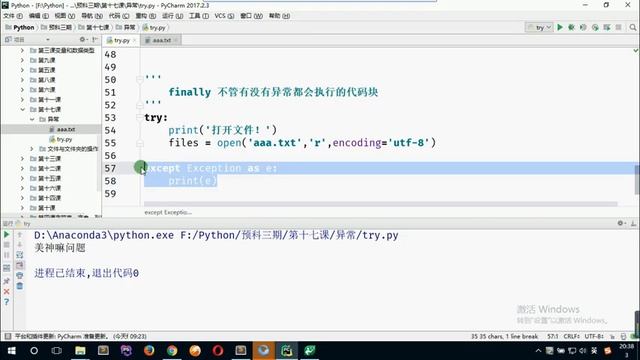The height and width of the screenshot is (360, 640).
Task: Open the 编辑 menu
Action: click(39, 16)
